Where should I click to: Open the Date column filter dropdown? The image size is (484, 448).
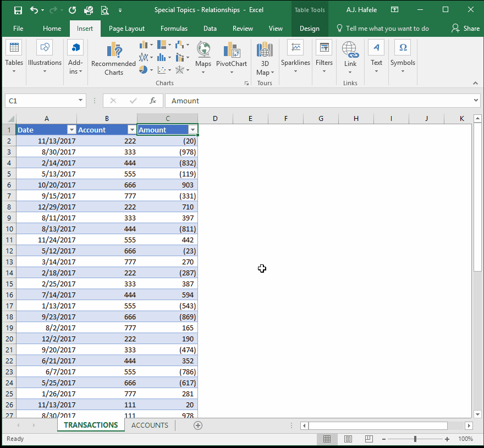(x=71, y=130)
